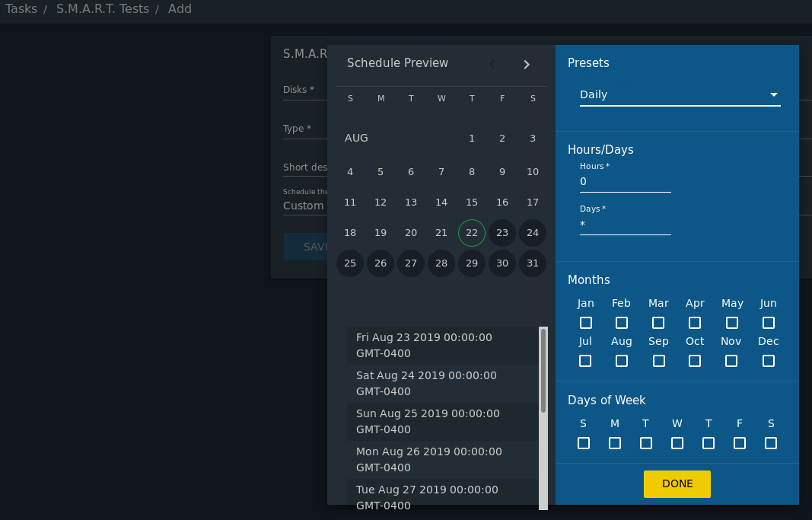The height and width of the screenshot is (520, 812).
Task: Check the May month checkbox
Action: 732,323
